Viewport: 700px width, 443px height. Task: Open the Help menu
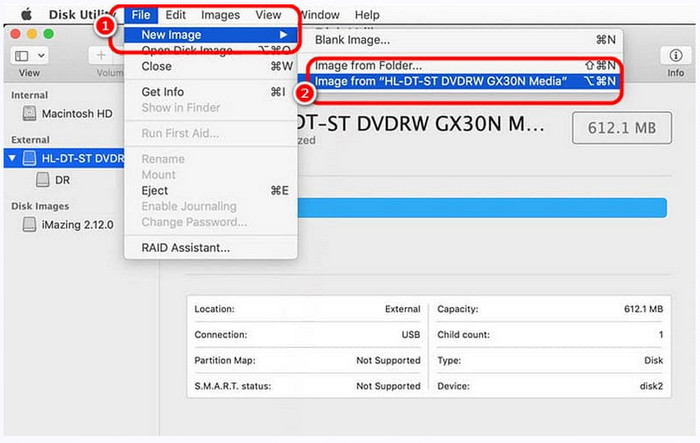367,15
